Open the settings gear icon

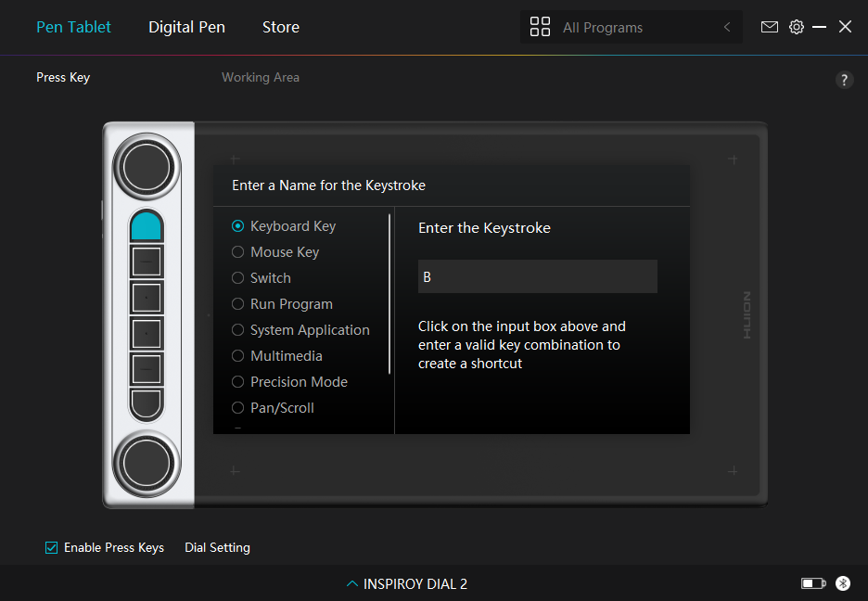[796, 27]
